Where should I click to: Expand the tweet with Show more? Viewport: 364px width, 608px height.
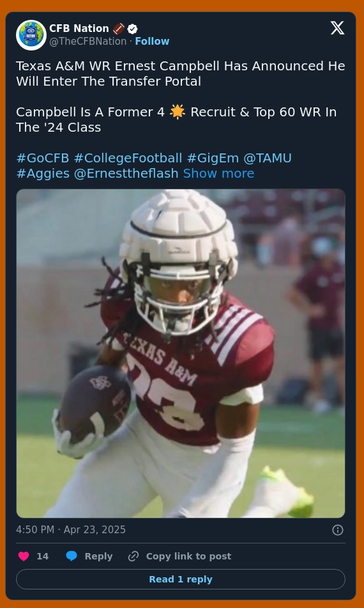point(218,173)
